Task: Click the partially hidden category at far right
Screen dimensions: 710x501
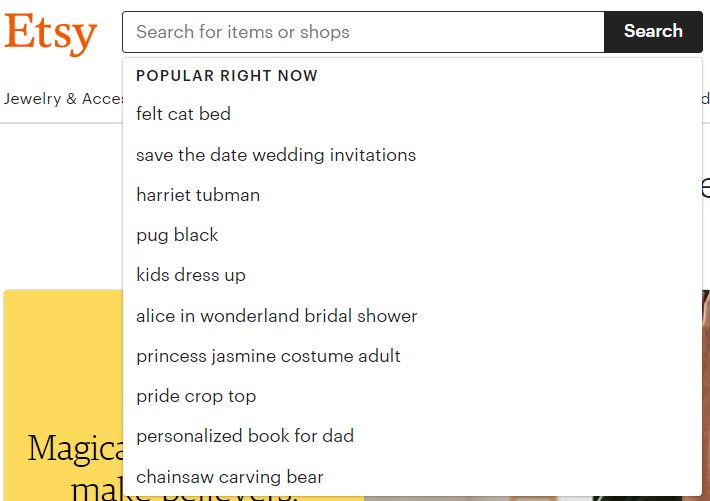Action: (706, 99)
